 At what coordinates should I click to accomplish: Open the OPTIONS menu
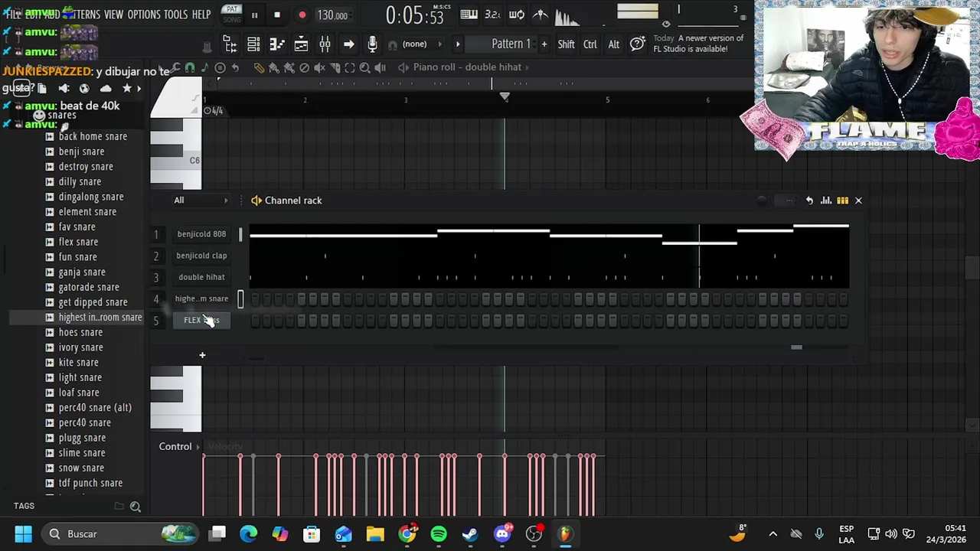click(x=144, y=15)
